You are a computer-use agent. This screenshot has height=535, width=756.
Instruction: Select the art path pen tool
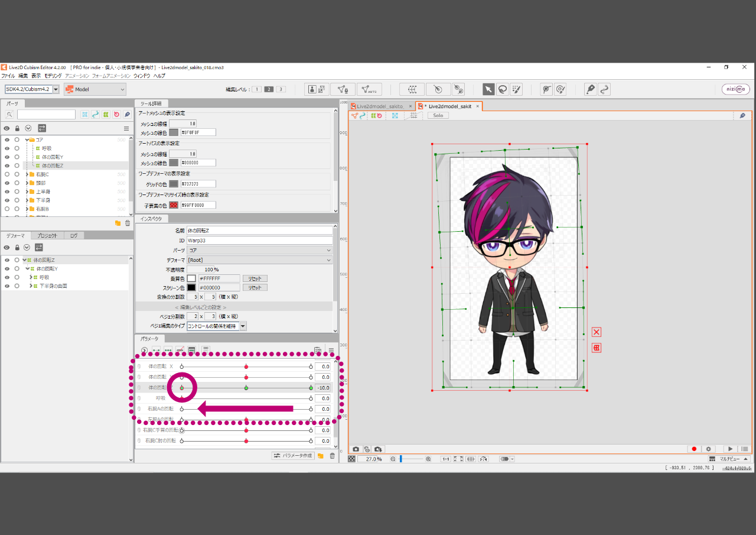coord(590,89)
